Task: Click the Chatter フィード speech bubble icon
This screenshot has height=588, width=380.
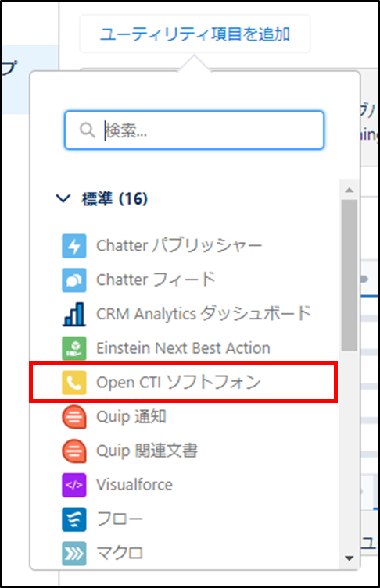Action: pos(74,280)
